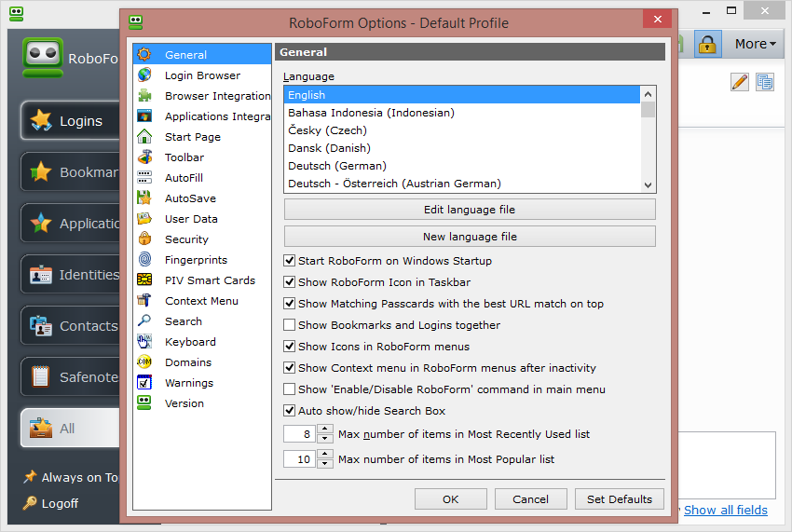Image resolution: width=792 pixels, height=532 pixels.
Task: Click the Keyboard hand icon
Action: click(x=144, y=342)
